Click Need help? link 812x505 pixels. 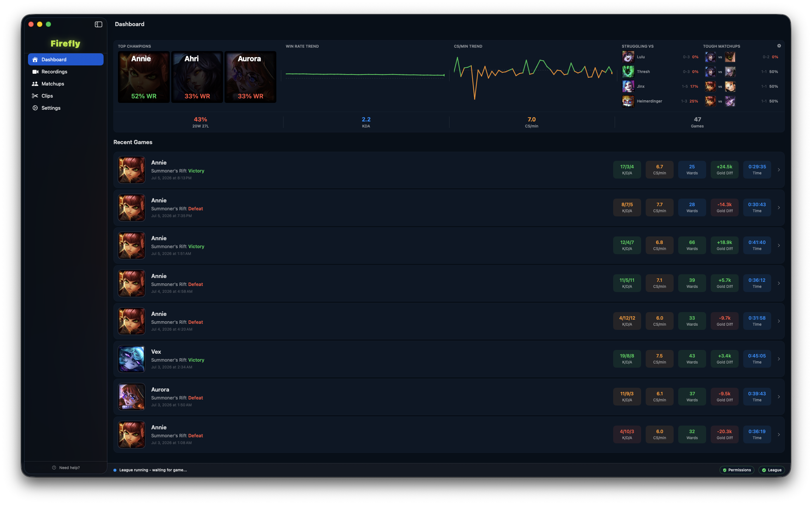tap(66, 468)
